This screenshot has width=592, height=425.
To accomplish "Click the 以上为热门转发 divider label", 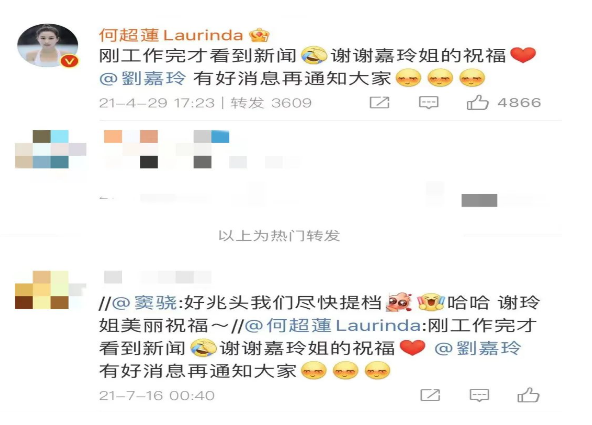I will tap(279, 236).
